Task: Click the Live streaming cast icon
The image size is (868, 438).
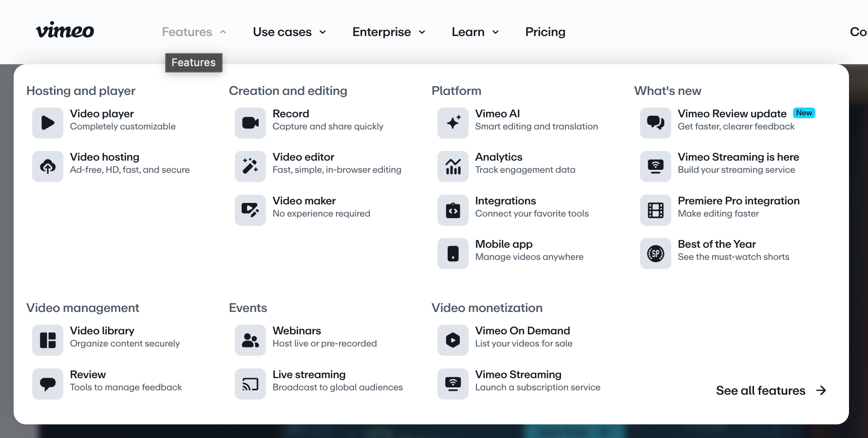Action: 250,384
